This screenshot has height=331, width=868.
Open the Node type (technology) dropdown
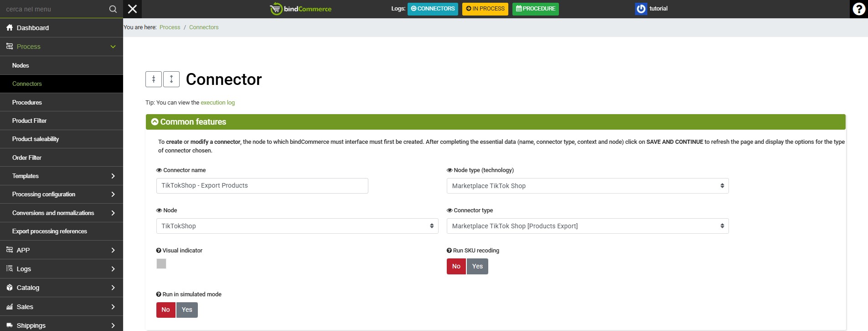click(588, 186)
